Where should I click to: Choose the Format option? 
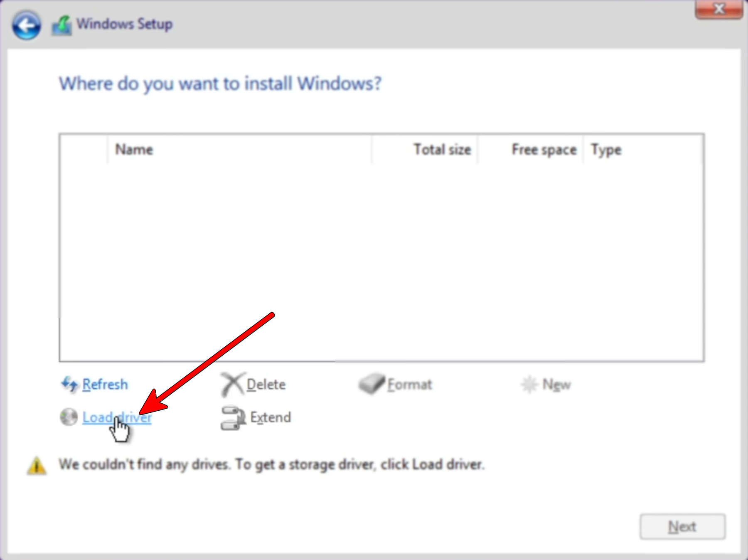[410, 384]
